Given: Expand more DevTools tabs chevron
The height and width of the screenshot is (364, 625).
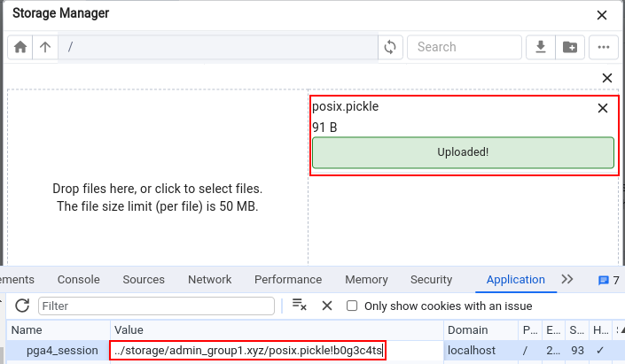Looking at the screenshot, I should (567, 279).
